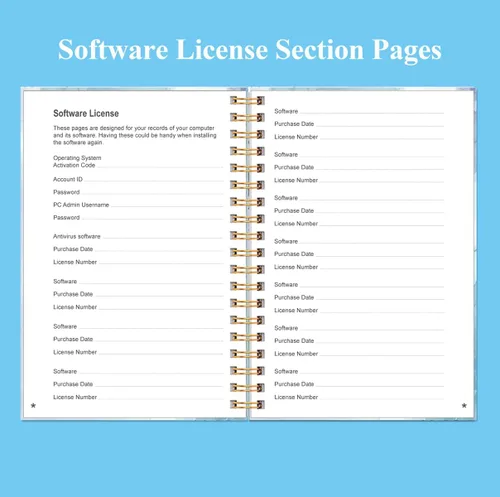Click the first Purchase Date line on right page
The width and height of the screenshot is (500, 497).
click(359, 124)
